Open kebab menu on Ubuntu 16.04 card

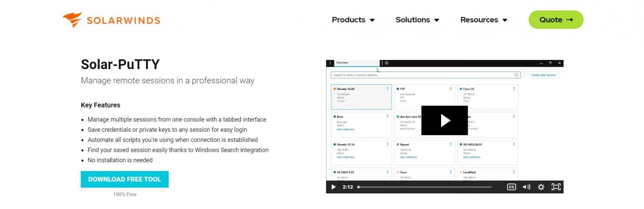pyautogui.click(x=388, y=89)
